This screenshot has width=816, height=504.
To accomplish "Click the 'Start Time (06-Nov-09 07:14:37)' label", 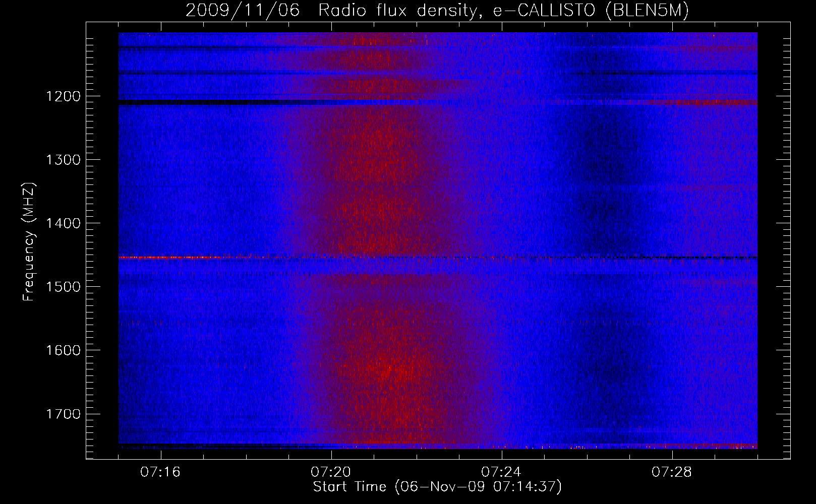I will (437, 487).
